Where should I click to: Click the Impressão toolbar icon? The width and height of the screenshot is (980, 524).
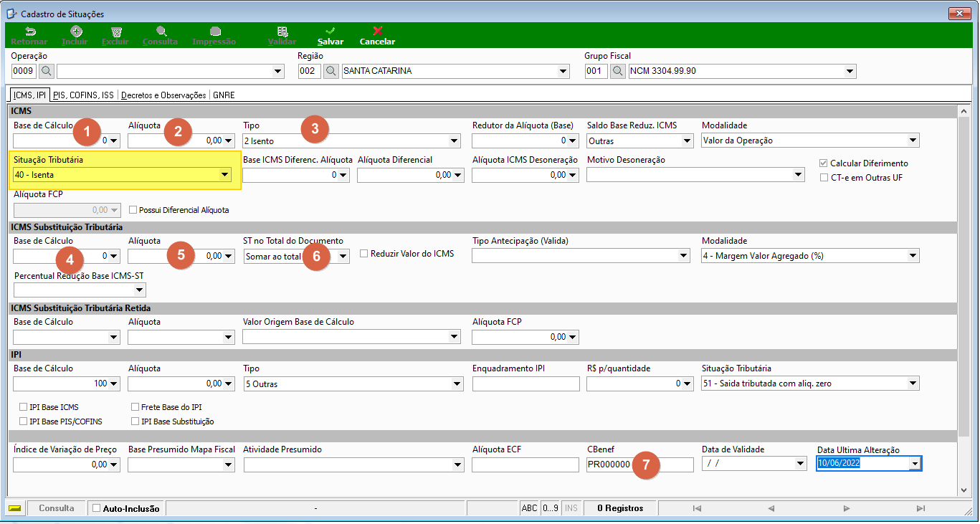214,32
